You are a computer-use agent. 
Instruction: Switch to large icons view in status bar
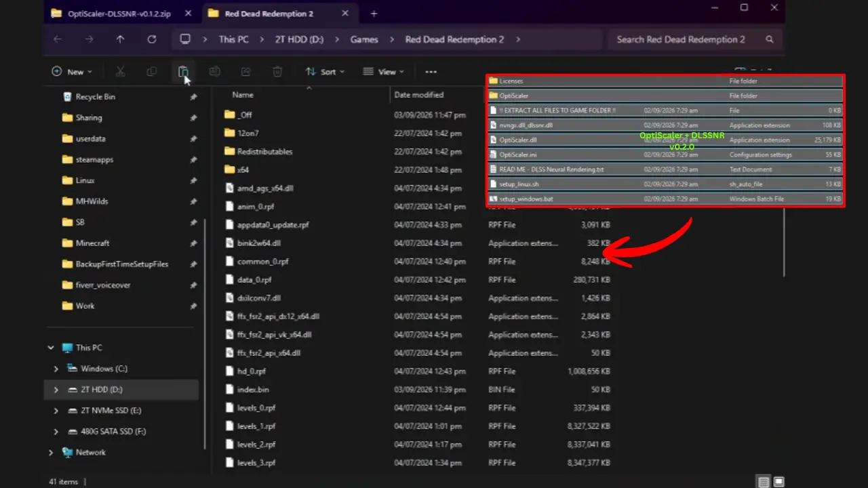778,482
